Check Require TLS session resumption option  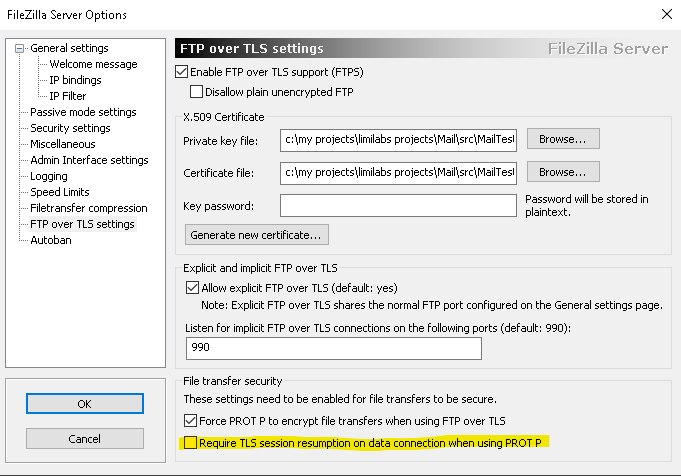coord(190,443)
